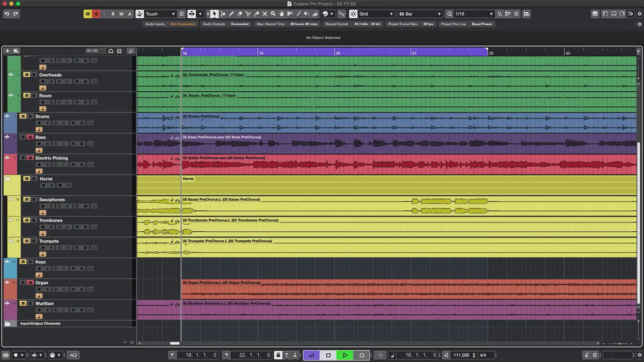This screenshot has height=362, width=644.
Task: Select the Input/Output Channels row
Action: (x=40, y=323)
